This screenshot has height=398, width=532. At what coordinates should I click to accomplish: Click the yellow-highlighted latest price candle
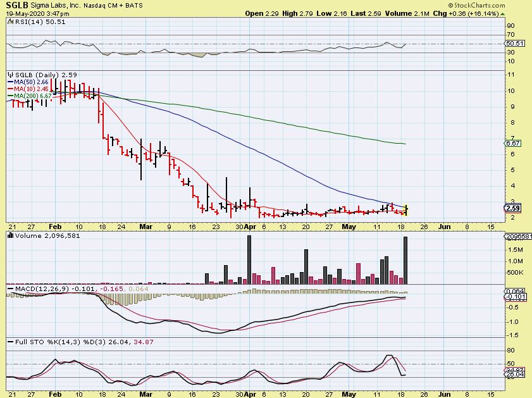tap(405, 209)
